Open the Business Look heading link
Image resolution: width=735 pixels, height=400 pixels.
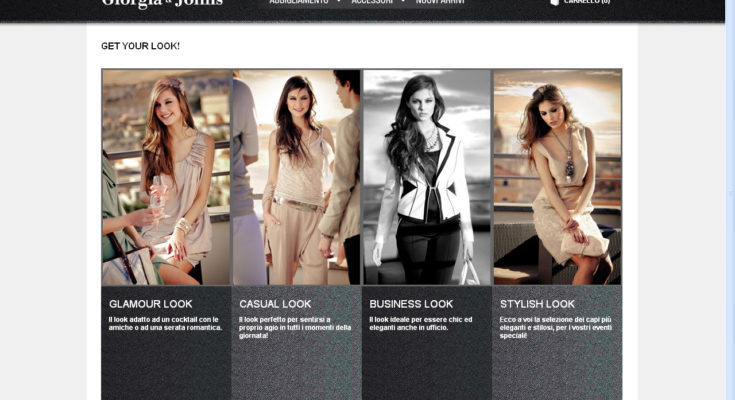point(411,304)
